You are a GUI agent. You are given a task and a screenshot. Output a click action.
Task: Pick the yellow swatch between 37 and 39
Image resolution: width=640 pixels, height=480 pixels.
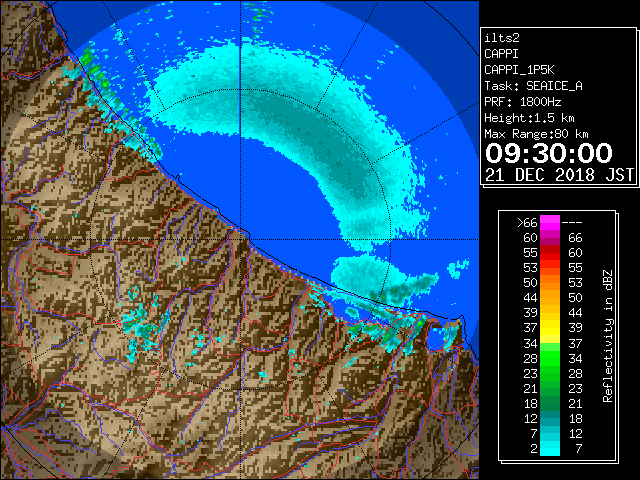[550, 328]
